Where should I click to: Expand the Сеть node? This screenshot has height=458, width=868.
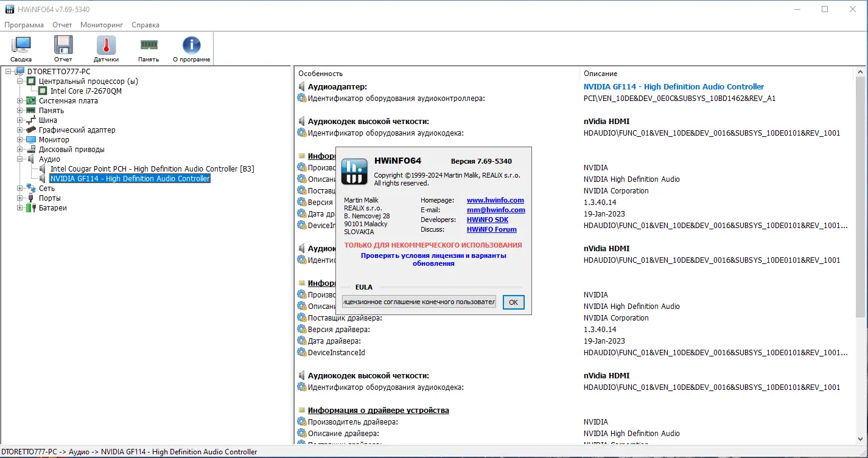[20, 189]
